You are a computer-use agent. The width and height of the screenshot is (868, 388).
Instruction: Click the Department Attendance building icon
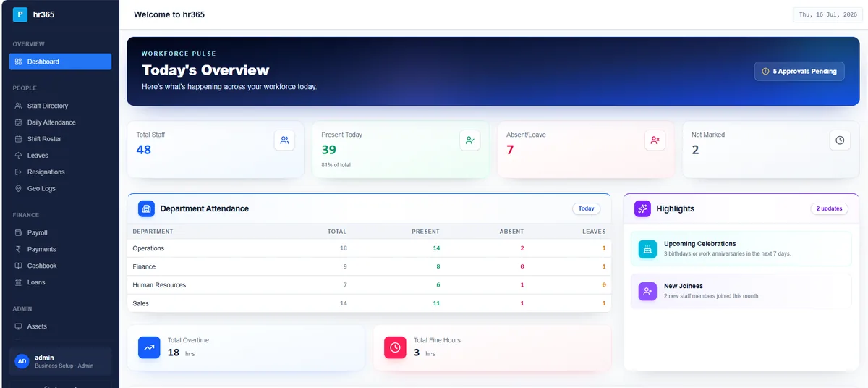(x=147, y=208)
